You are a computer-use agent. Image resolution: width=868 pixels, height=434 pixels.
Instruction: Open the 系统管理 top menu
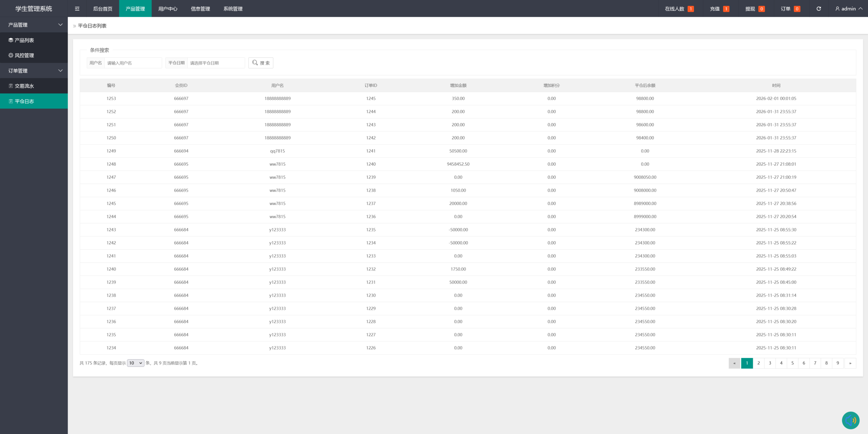[x=233, y=9]
